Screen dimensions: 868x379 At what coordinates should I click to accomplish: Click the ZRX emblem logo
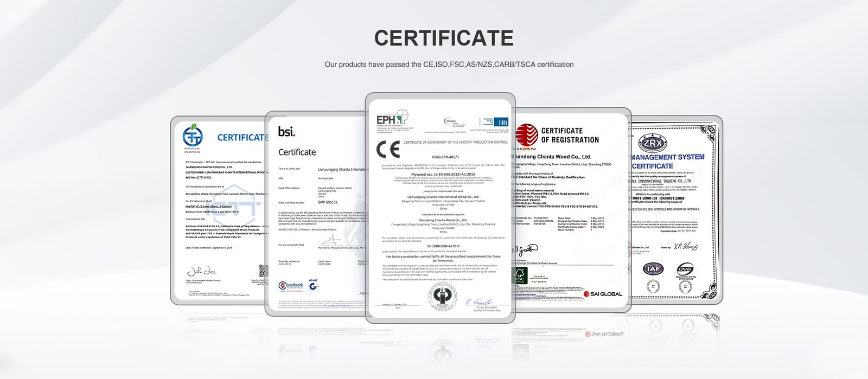click(652, 143)
